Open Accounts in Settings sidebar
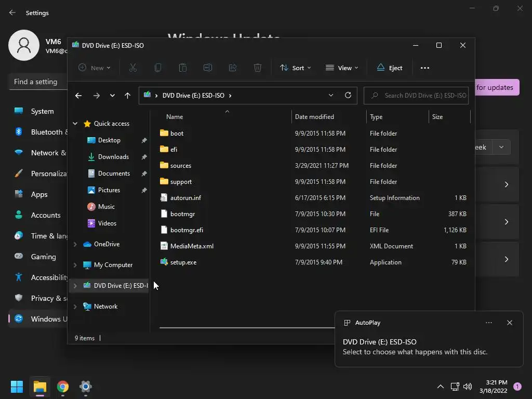The height and width of the screenshot is (399, 532). [x=38, y=215]
